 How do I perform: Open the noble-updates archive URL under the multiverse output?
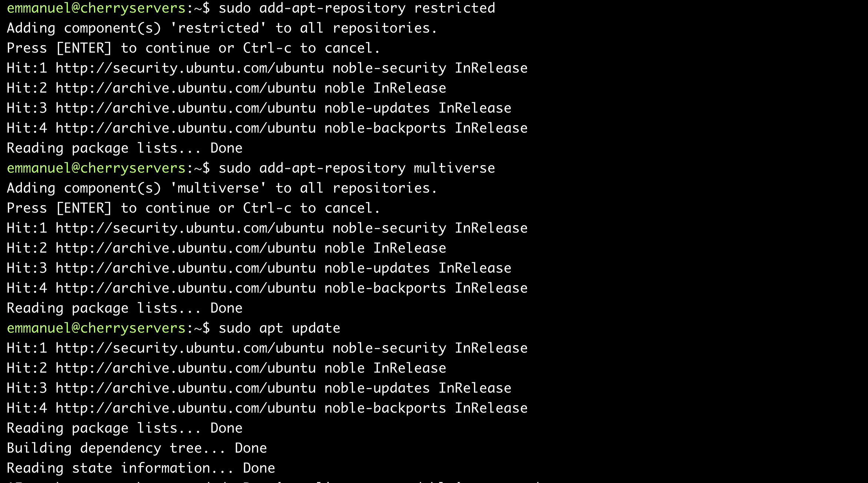186,268
